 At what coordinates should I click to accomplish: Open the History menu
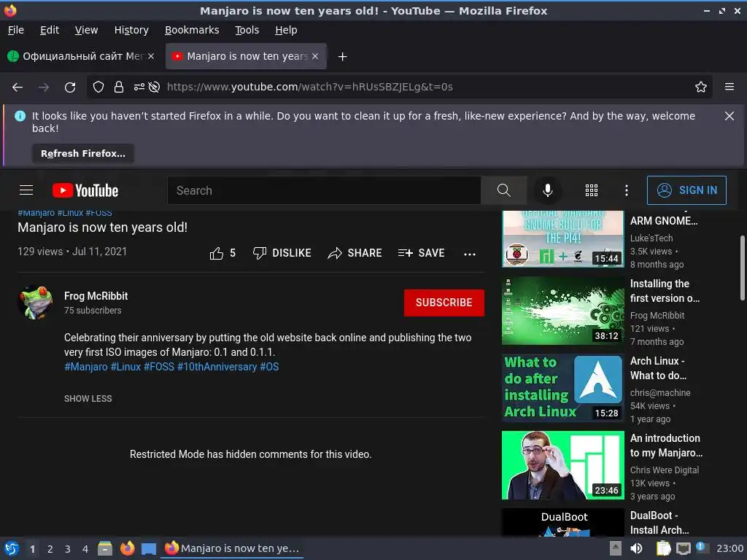pos(131,30)
